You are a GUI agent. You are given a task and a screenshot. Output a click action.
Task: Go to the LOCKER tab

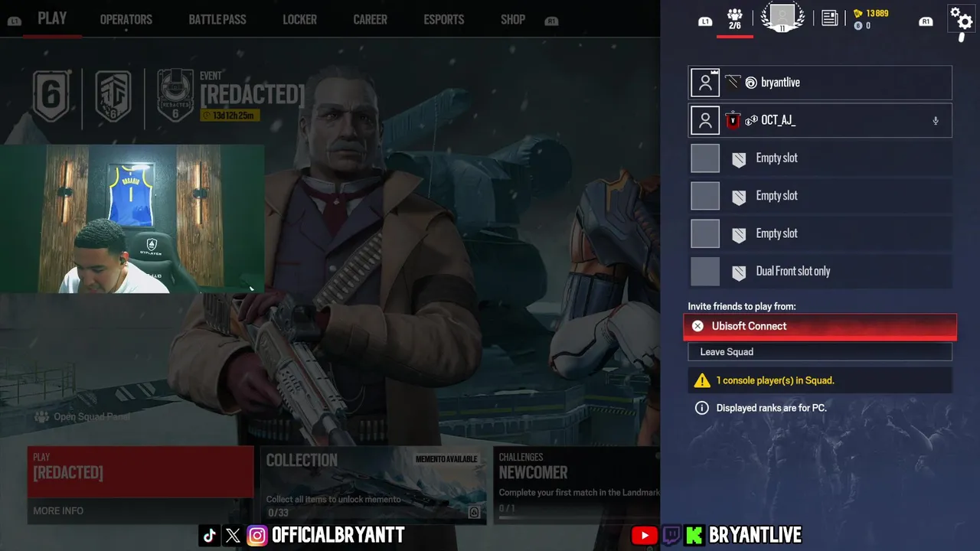(x=299, y=20)
